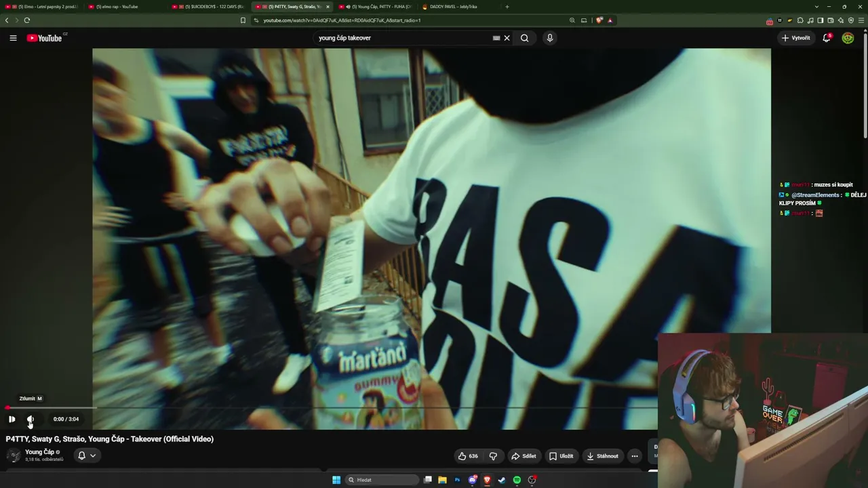Download the video with Stáhnout
This screenshot has width=868, height=488.
tap(603, 456)
